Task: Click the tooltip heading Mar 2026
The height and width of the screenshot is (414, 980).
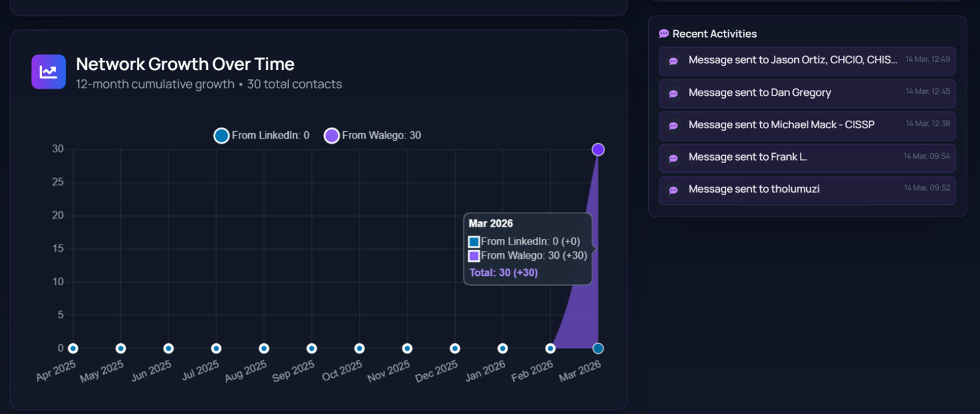Action: pos(491,224)
